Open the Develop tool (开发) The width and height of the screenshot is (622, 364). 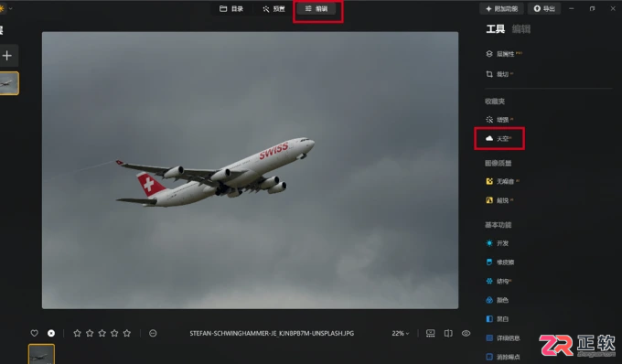tap(498, 243)
